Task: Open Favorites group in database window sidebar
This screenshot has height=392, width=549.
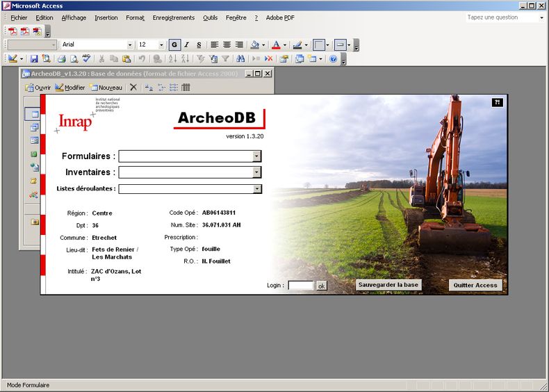Action: tap(34, 222)
